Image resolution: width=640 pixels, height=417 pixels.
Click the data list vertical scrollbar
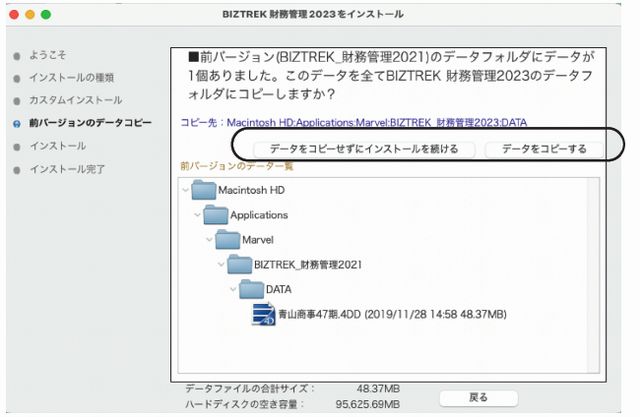(593, 275)
